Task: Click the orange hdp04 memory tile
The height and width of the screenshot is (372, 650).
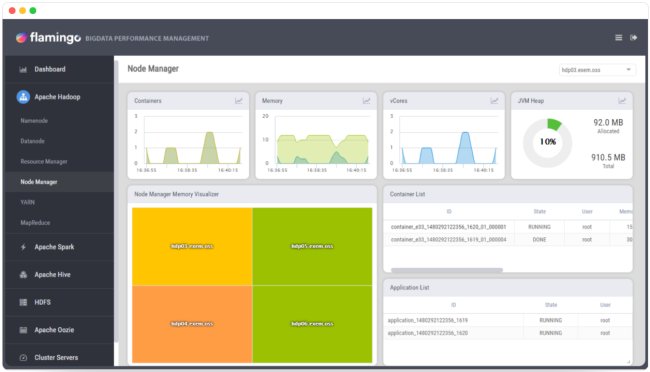Action: point(192,324)
